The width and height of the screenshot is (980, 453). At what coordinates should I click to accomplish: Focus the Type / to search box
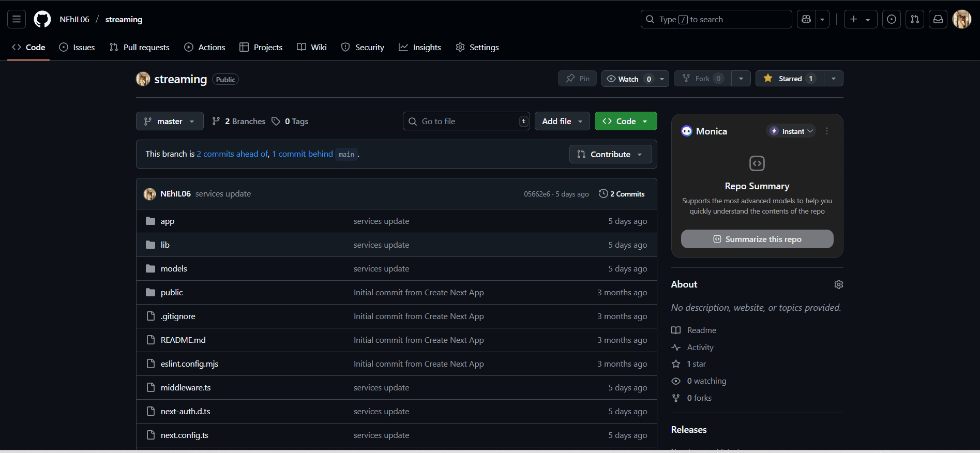click(716, 19)
